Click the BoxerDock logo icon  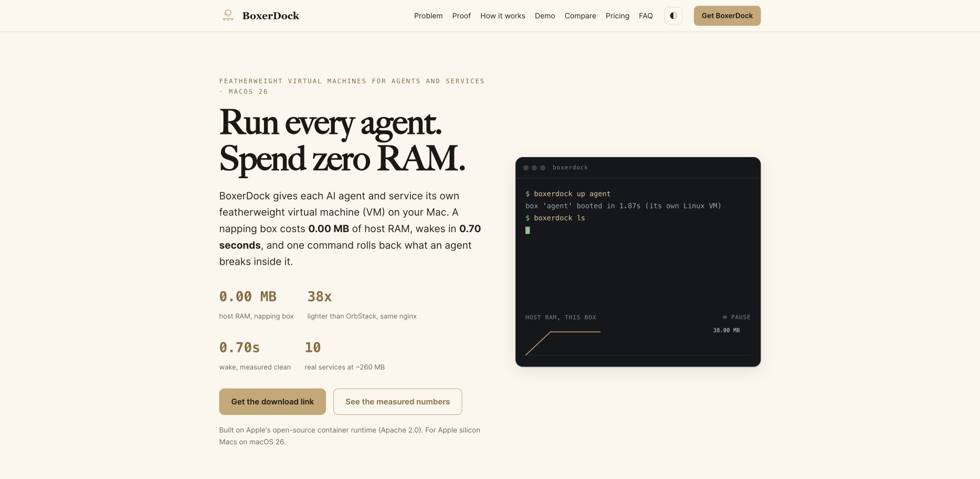click(x=228, y=16)
